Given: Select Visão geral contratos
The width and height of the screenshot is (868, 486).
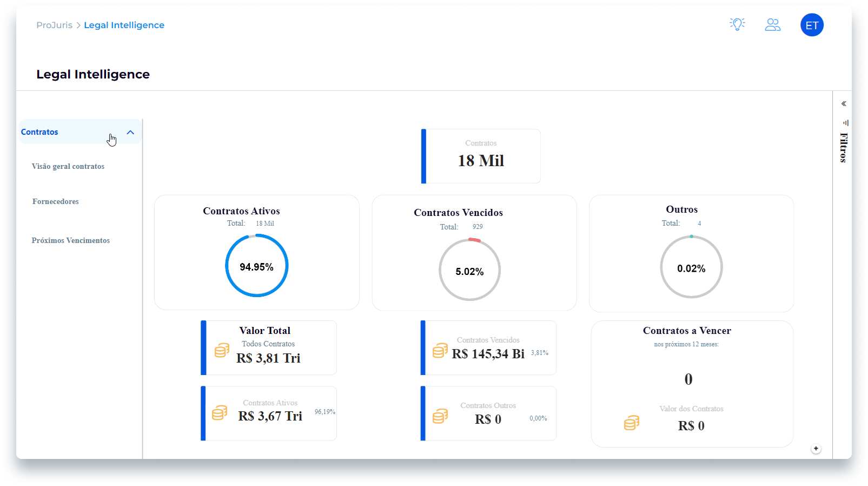Looking at the screenshot, I should (68, 166).
